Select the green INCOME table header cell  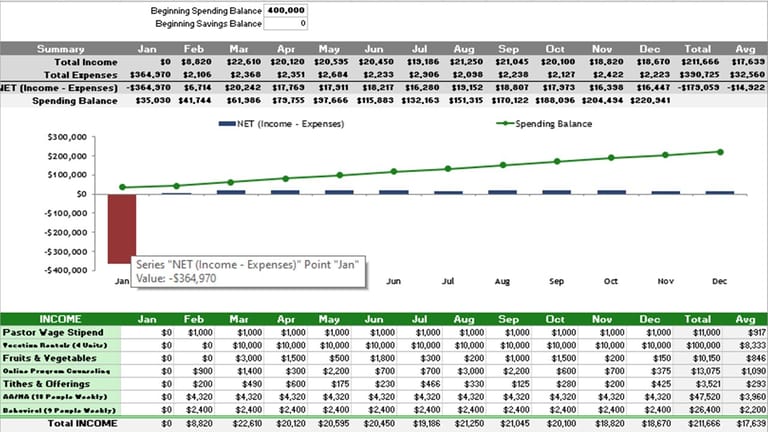[60, 317]
